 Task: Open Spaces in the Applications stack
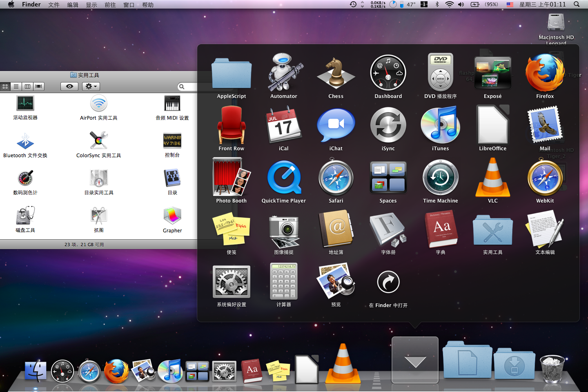(388, 177)
